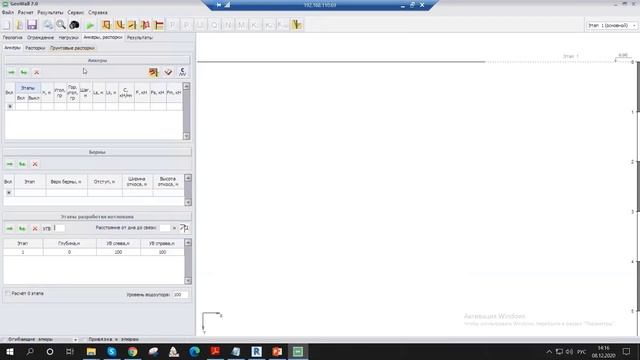Insert a berm using the second green icon
Viewport: 640px width, 360px height.
point(22,164)
